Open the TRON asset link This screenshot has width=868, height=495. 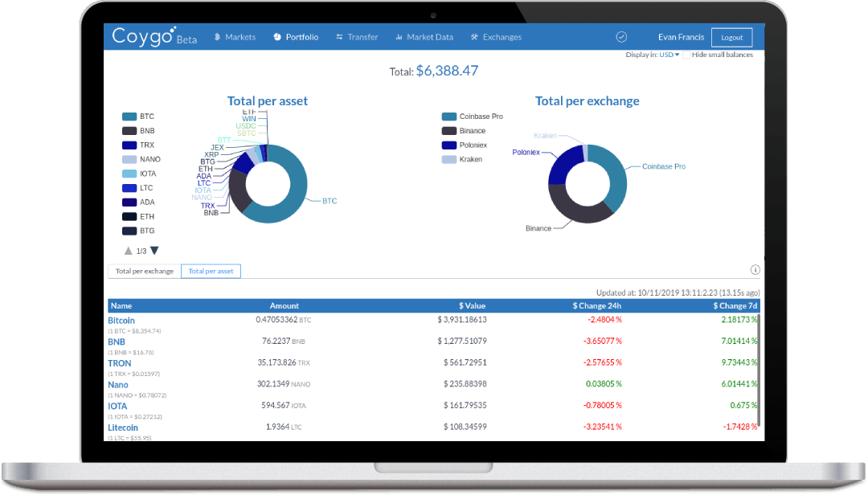point(120,363)
